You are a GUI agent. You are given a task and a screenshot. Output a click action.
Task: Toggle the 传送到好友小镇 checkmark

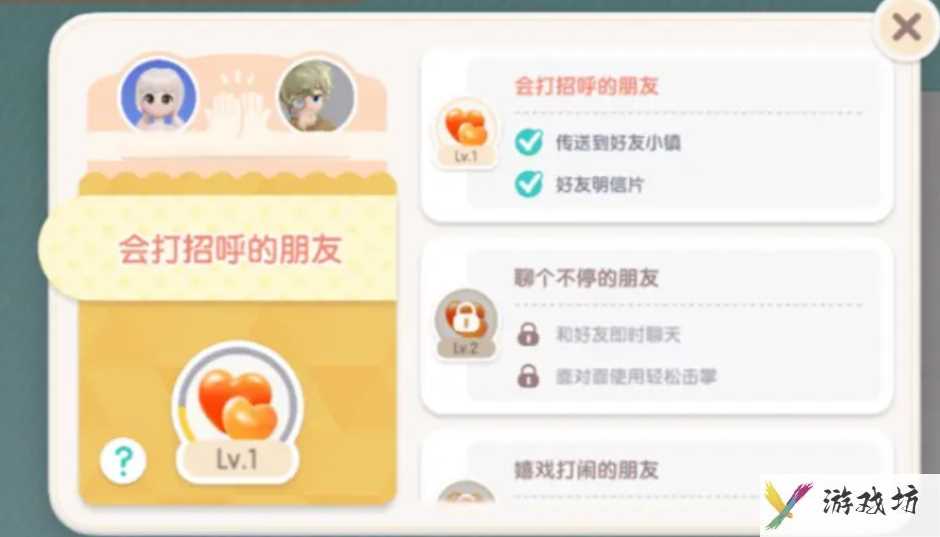coord(529,143)
